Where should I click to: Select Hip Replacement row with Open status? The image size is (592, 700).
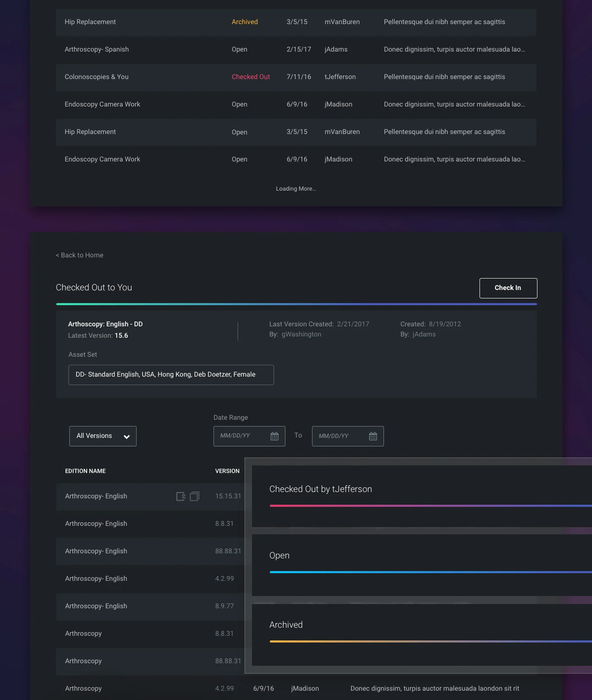point(296,132)
